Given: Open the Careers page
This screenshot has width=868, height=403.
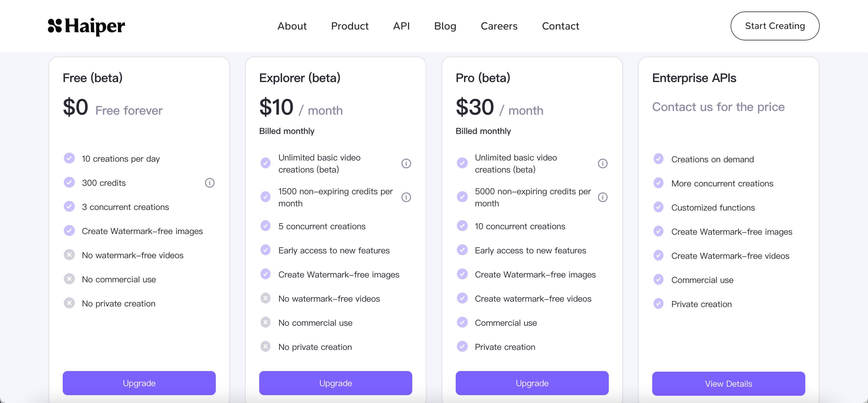Looking at the screenshot, I should (499, 26).
